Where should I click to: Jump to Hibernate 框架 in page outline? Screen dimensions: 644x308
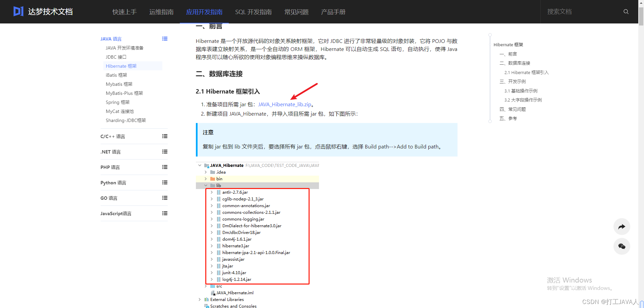(x=508, y=45)
